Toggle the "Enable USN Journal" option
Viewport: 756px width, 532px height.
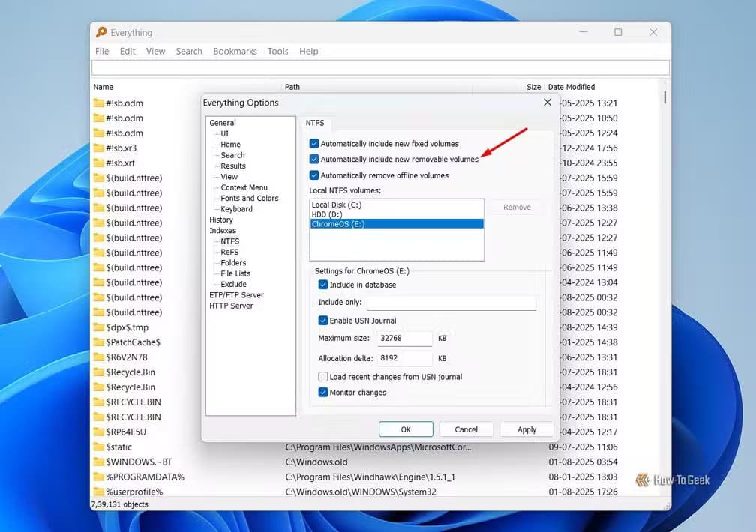pos(323,320)
